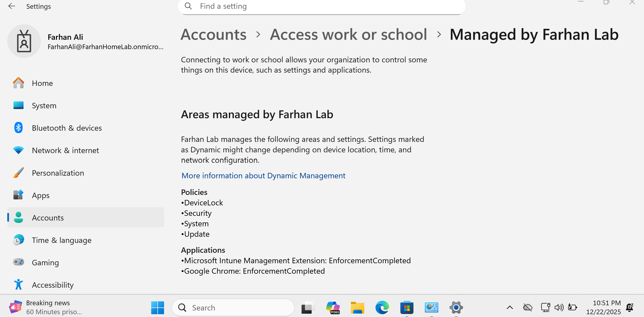Open the System settings category
The height and width of the screenshot is (317, 644).
click(x=44, y=106)
